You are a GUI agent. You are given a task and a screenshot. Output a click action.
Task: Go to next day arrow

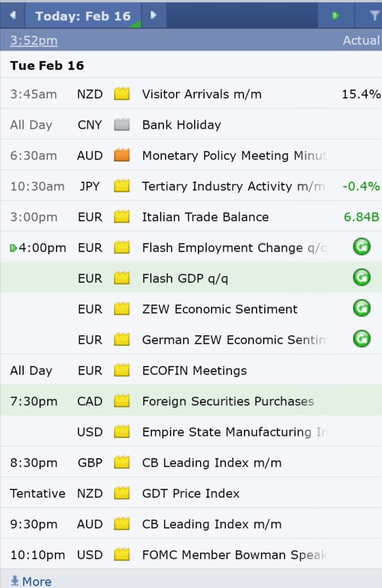coord(153,15)
